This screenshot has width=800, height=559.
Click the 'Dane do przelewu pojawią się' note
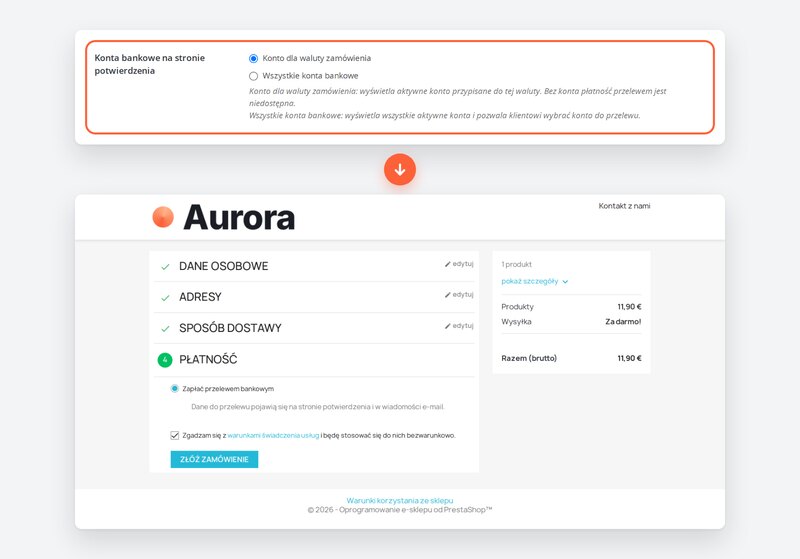point(318,407)
